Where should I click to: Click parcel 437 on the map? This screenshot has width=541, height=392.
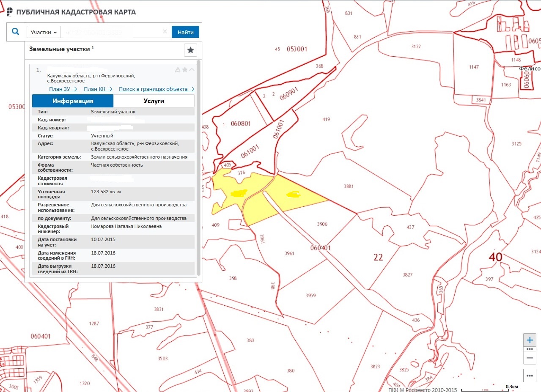pyautogui.click(x=410, y=228)
